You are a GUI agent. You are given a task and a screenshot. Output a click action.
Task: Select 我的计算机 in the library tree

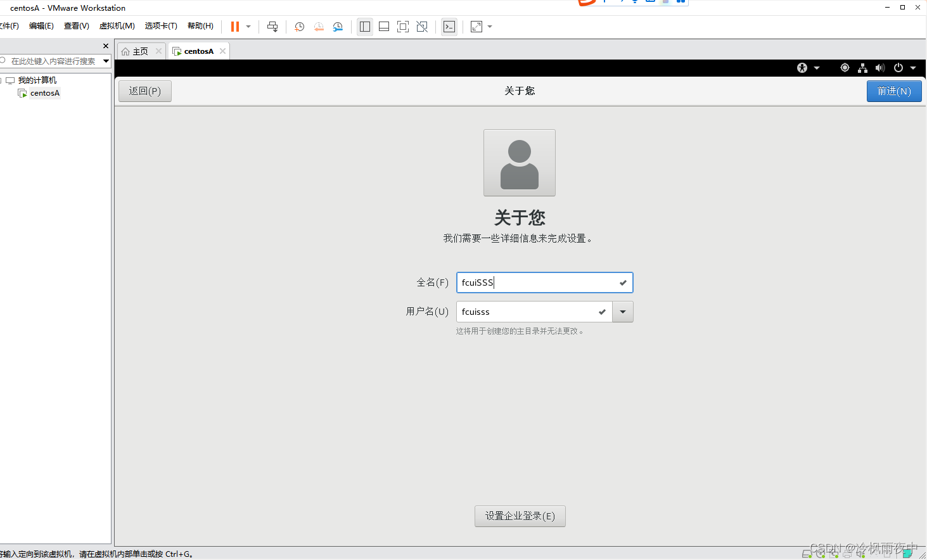[37, 80]
